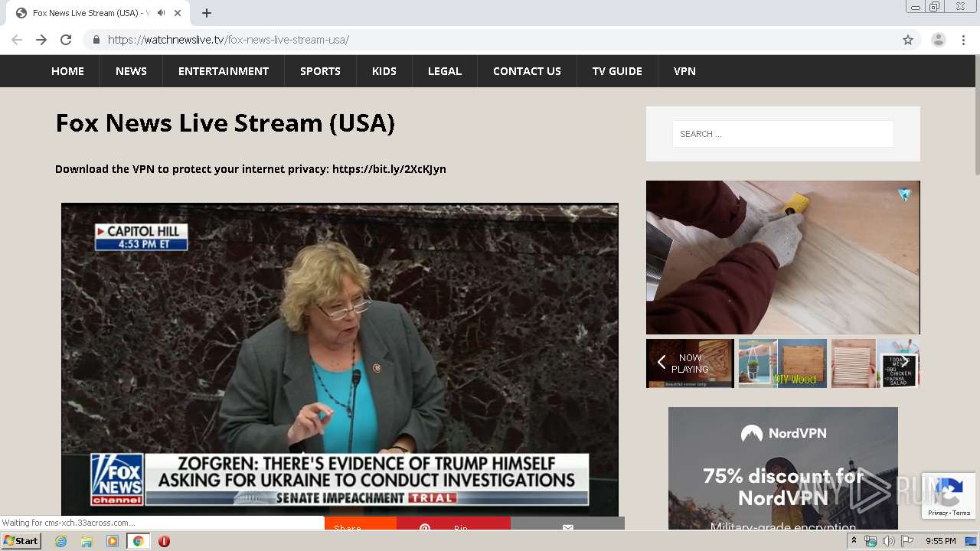Open HOME in site navigation

point(67,71)
